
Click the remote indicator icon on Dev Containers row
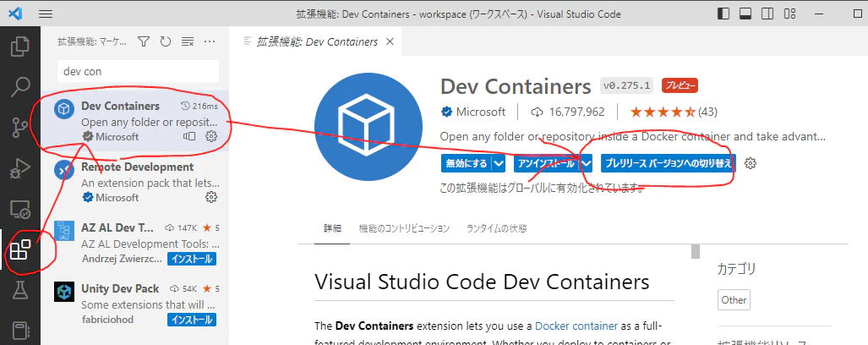click(189, 136)
